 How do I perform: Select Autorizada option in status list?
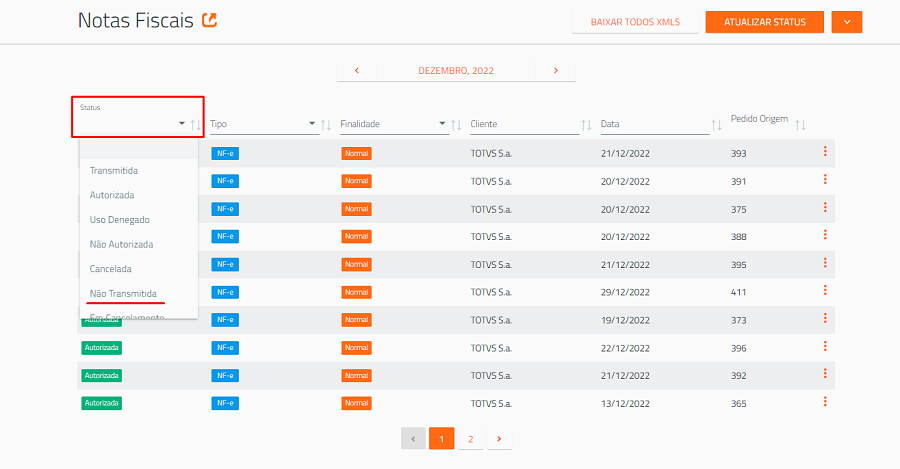[138, 195]
